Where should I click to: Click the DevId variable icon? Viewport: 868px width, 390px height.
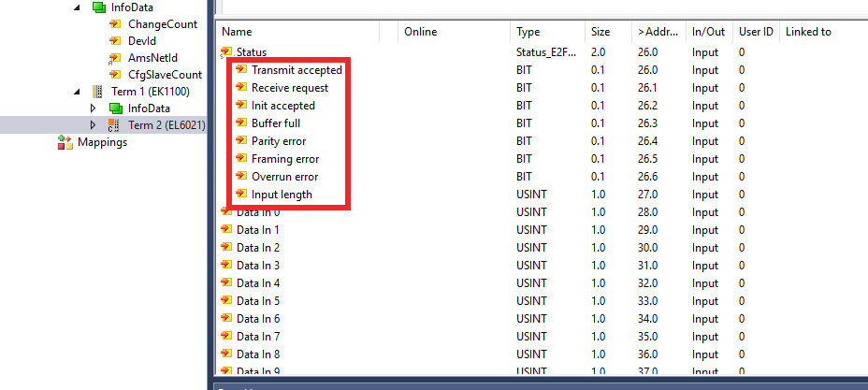point(115,40)
